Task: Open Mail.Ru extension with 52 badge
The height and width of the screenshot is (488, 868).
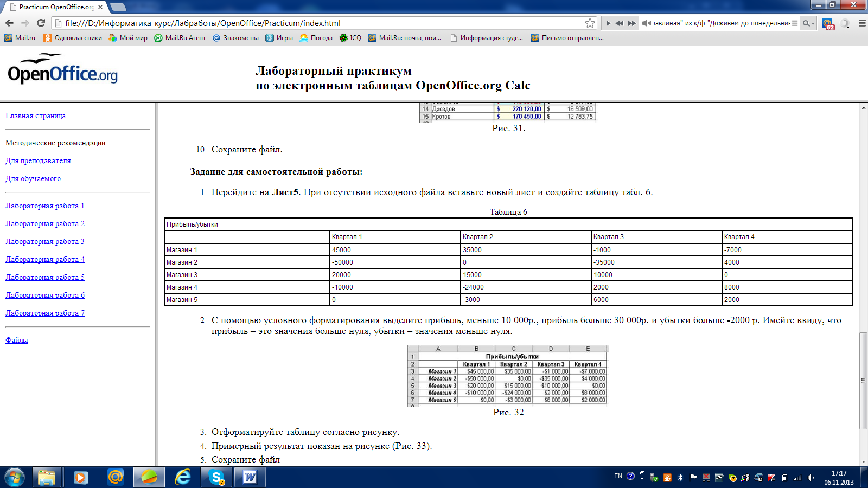Action: tap(828, 23)
